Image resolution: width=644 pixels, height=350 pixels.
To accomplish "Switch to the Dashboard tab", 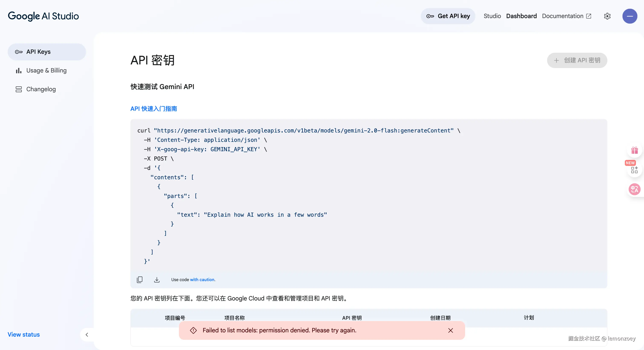I will 521,16.
